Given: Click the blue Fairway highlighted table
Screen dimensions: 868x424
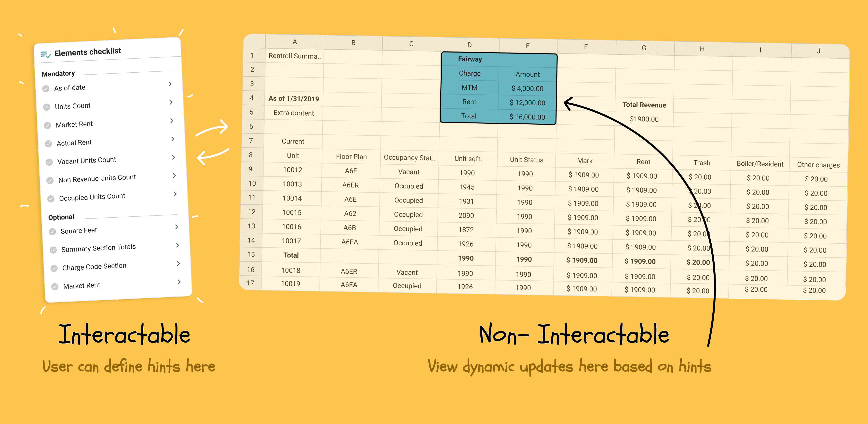Looking at the screenshot, I should tap(498, 88).
